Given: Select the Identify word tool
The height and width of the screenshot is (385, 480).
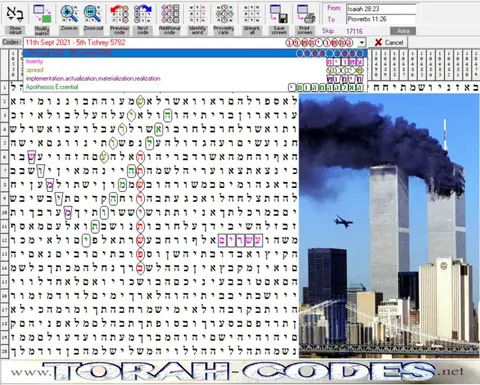Looking at the screenshot, I should [197, 19].
